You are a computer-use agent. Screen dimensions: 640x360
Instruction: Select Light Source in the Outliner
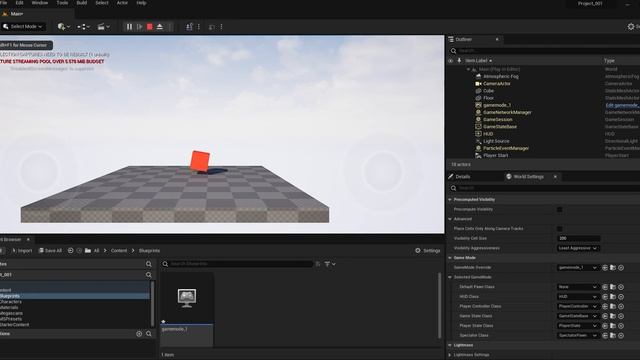[x=496, y=141]
